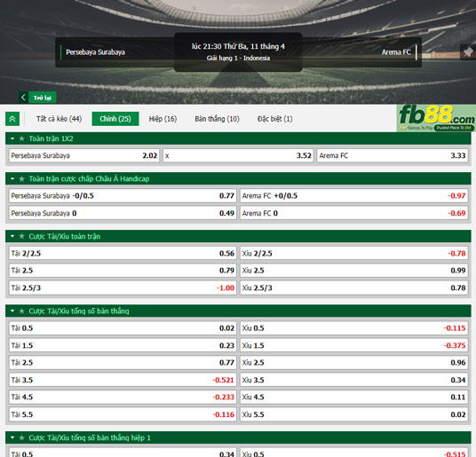Collapse the Châu Á Handicap section arrow
The height and width of the screenshot is (457, 476).
pyautogui.click(x=12, y=179)
